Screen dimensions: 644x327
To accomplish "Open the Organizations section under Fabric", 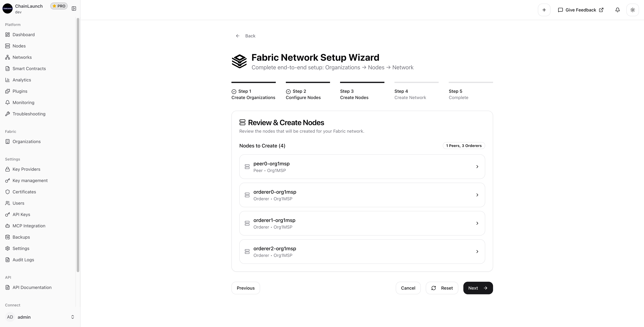I will point(26,141).
